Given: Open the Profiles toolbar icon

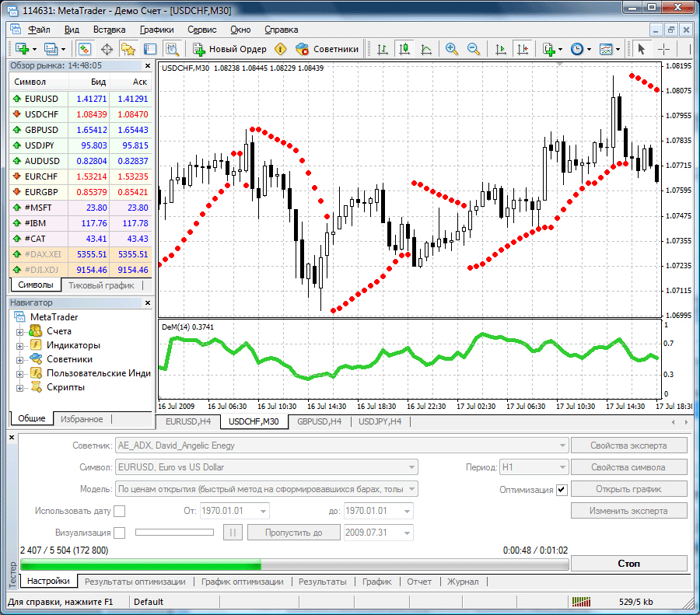Looking at the screenshot, I should 51,49.
